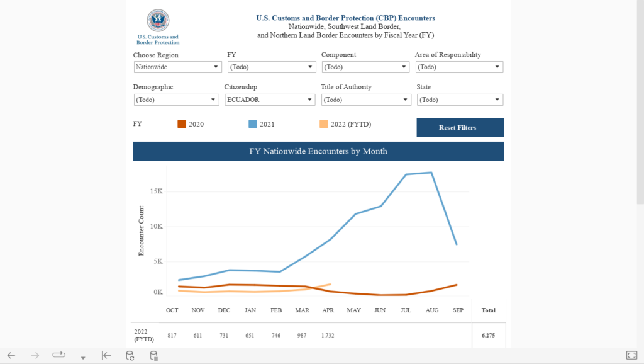Open the replay speed dropdown arrow

pyautogui.click(x=82, y=358)
